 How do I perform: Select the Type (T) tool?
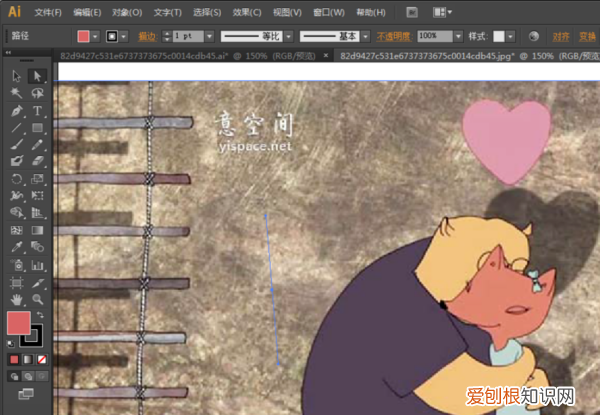point(37,110)
